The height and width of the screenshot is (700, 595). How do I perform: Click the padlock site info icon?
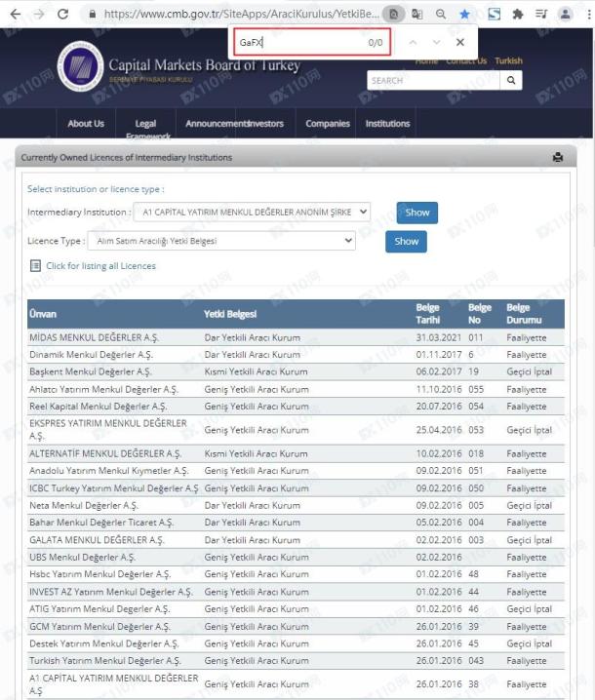pyautogui.click(x=93, y=15)
